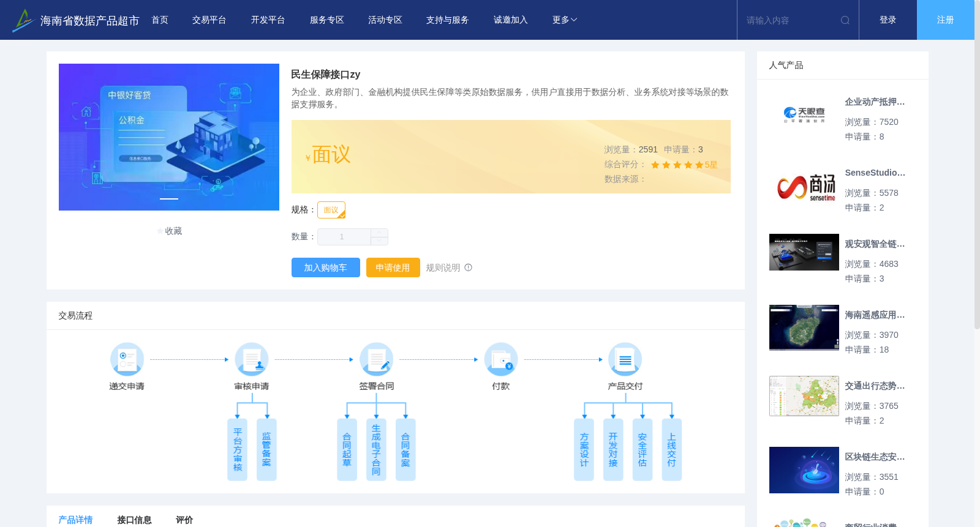Click the 上线交付 sub-step box

tap(672, 450)
